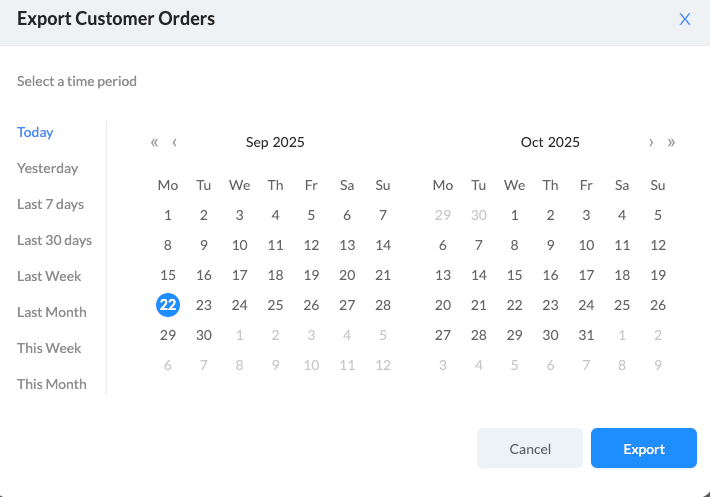Screen dimensions: 710x497
Task: Choose the This Month preset
Action: (52, 384)
